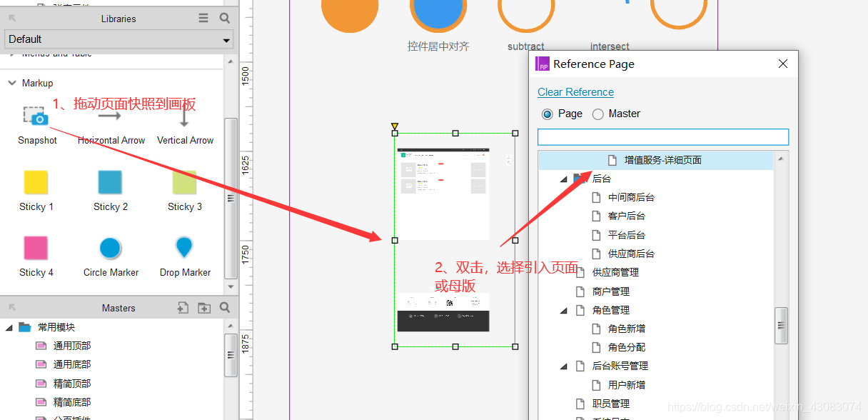Collapse the 后台 folder in page tree
This screenshot has height=420, width=868.
coord(564,179)
